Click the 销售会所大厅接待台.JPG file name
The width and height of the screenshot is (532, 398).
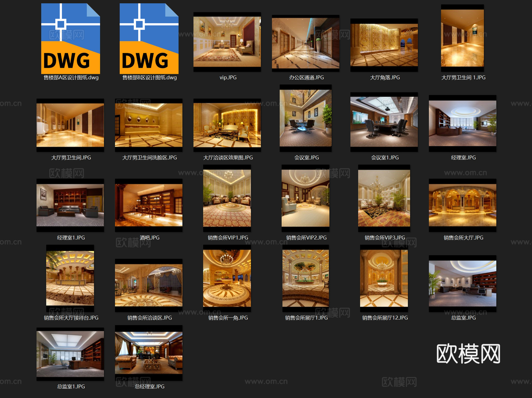click(71, 318)
